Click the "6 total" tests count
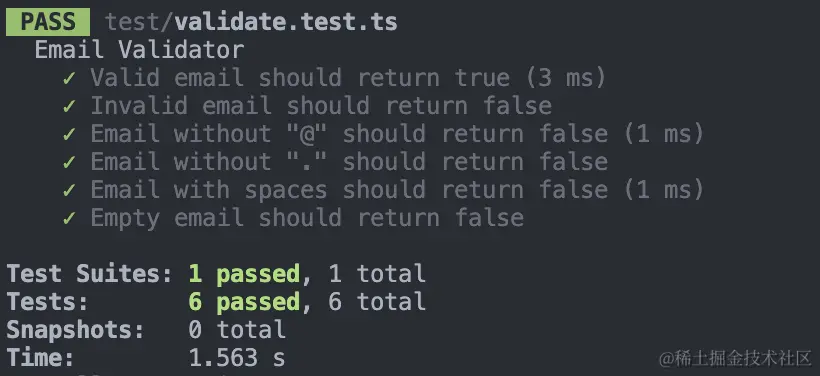The image size is (820, 376). (x=377, y=302)
